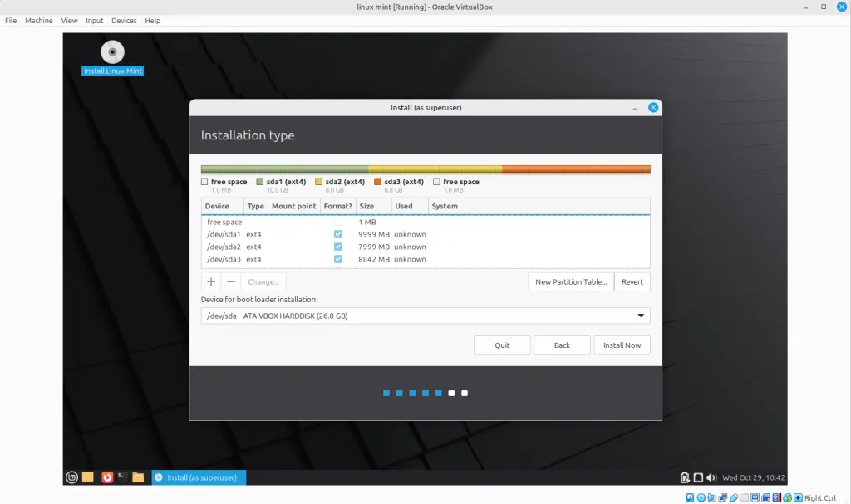Click the Size column header
The width and height of the screenshot is (851, 504).
coord(366,206)
